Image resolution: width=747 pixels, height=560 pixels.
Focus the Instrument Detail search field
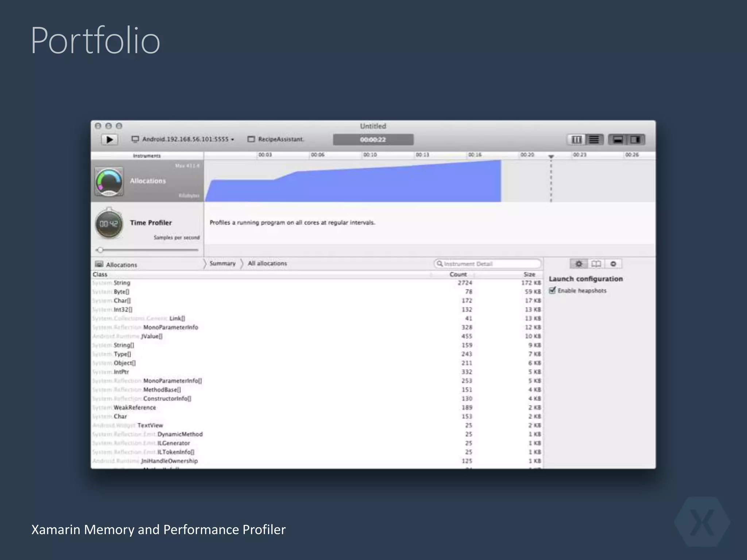[x=488, y=264]
